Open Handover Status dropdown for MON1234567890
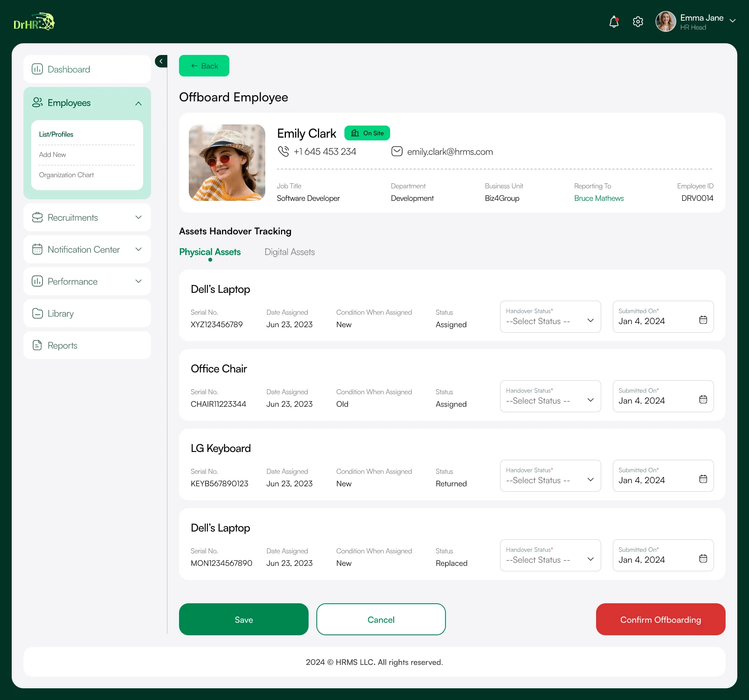Viewport: 749px width, 700px height. coord(550,555)
